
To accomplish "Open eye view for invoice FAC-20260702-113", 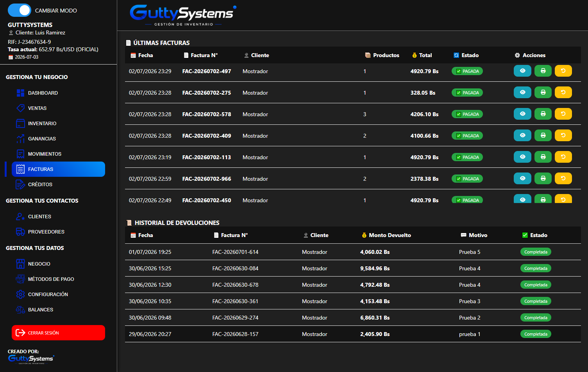I will pyautogui.click(x=522, y=157).
